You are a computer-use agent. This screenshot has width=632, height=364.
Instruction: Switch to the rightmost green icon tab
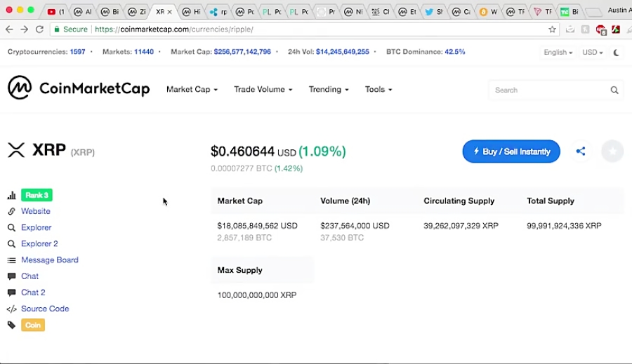[x=570, y=12]
